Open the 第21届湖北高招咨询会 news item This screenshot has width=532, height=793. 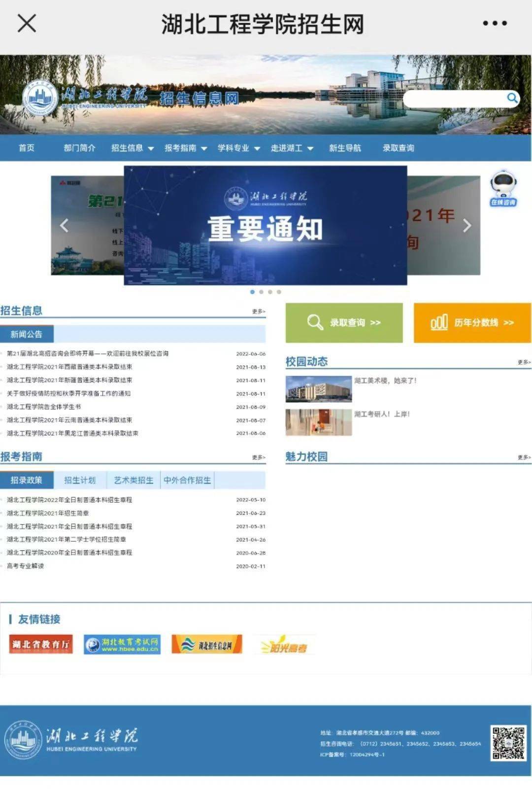[88, 353]
